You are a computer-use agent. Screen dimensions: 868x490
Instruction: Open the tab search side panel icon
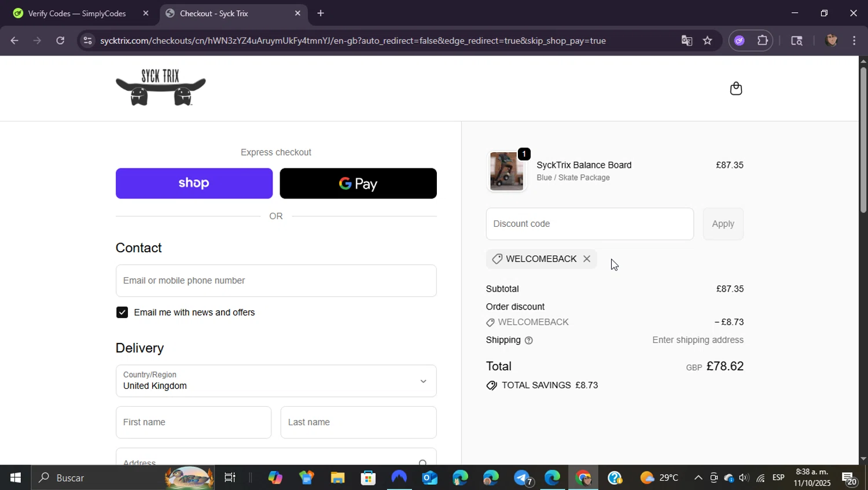coord(796,40)
